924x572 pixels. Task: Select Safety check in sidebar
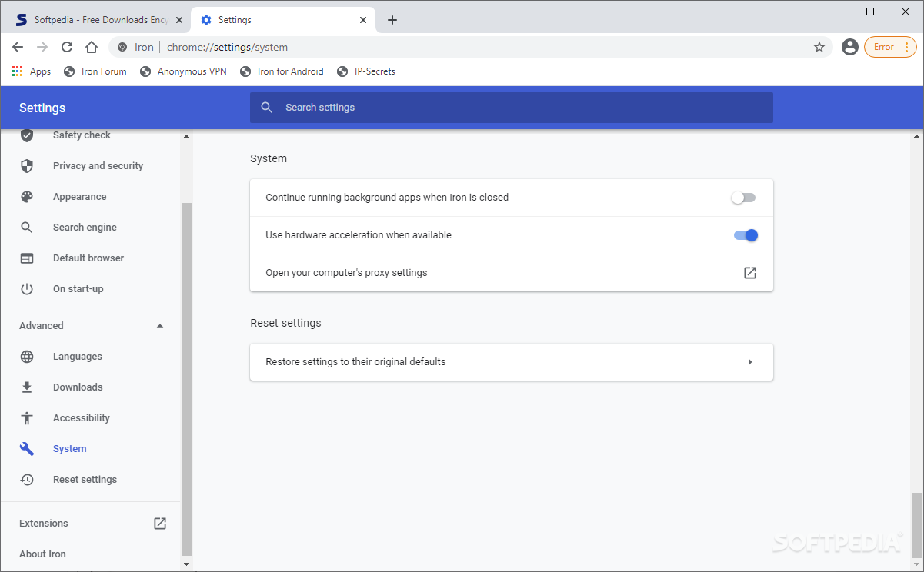[82, 135]
